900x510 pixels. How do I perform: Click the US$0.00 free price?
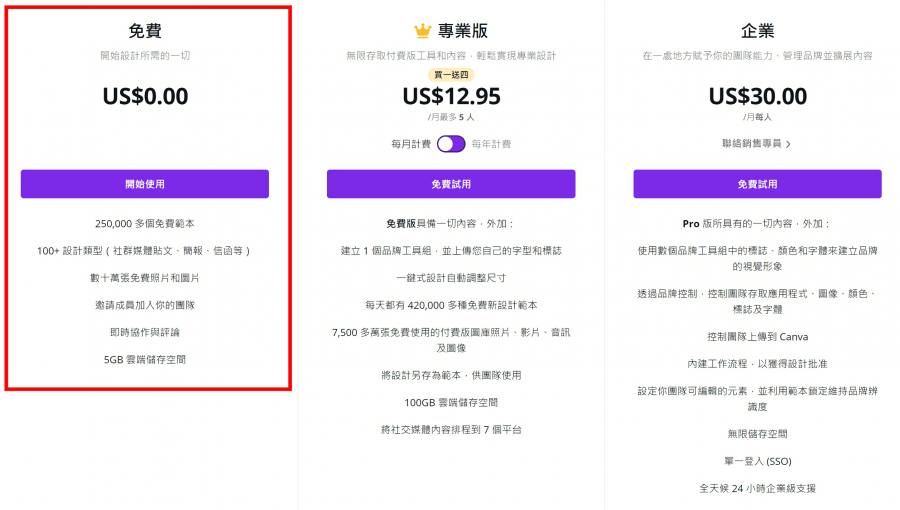(x=145, y=96)
